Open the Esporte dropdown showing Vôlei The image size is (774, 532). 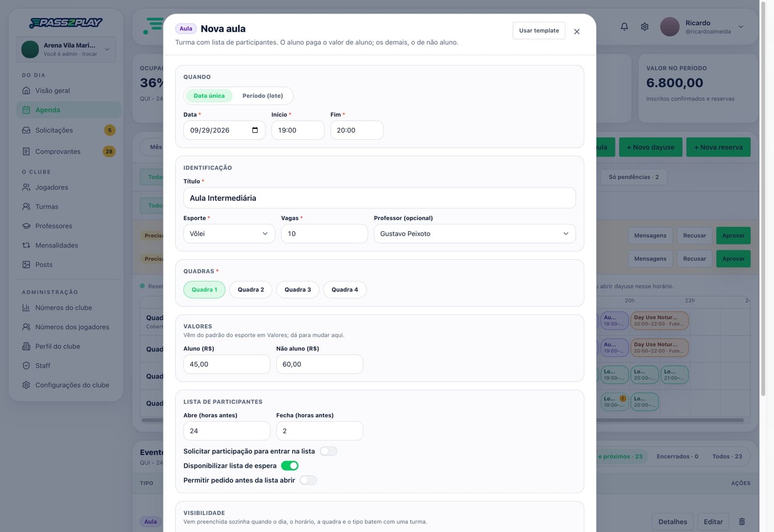click(x=229, y=234)
